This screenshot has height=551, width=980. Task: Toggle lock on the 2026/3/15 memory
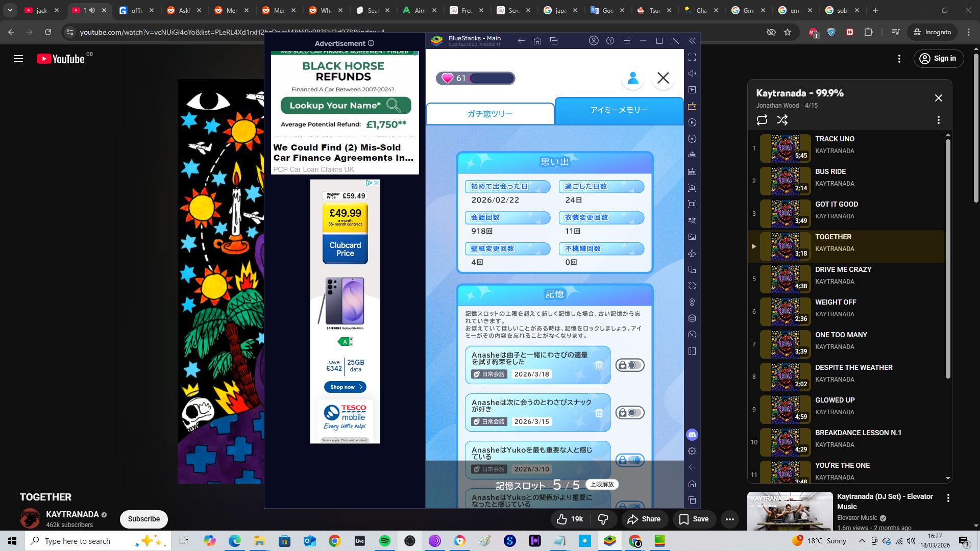click(630, 413)
